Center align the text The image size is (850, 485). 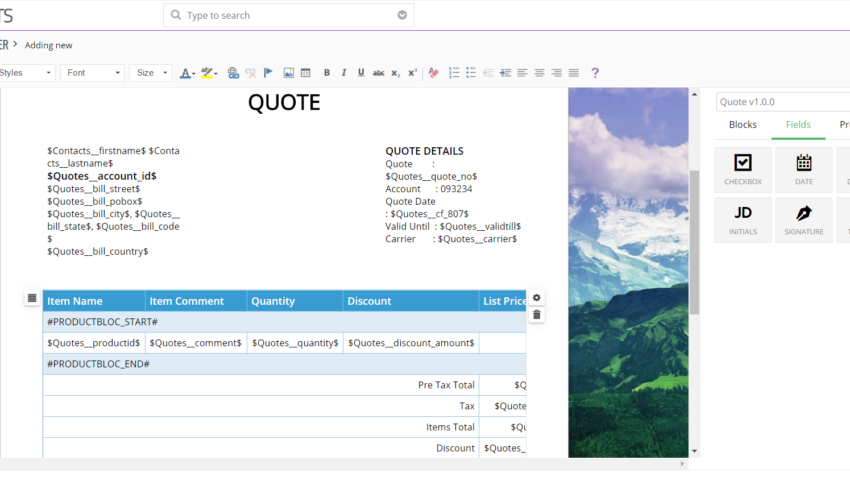coord(539,73)
